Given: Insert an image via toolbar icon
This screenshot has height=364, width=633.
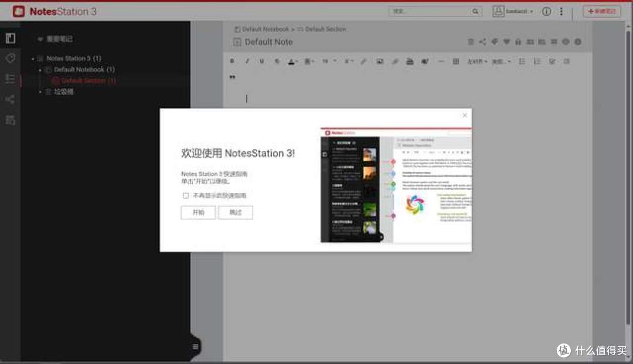Looking at the screenshot, I should (379, 62).
